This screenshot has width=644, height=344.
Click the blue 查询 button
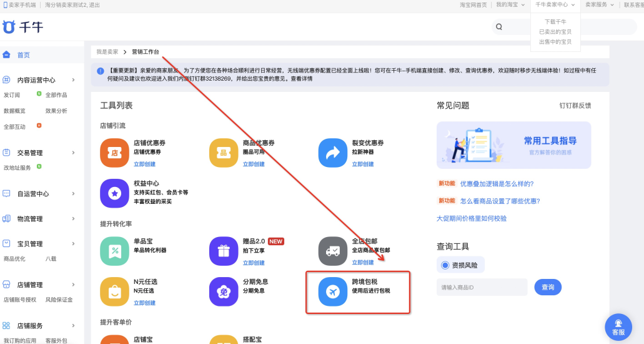[x=547, y=287]
